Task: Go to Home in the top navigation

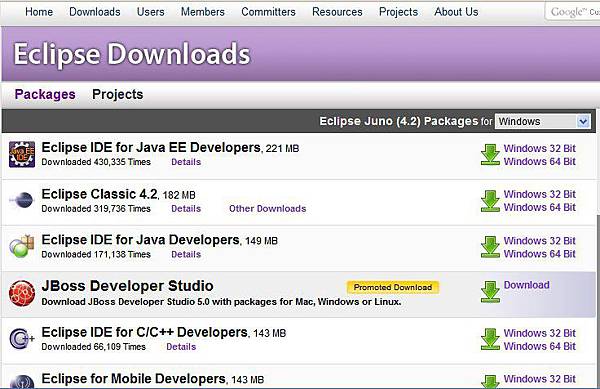Action: pyautogui.click(x=39, y=12)
